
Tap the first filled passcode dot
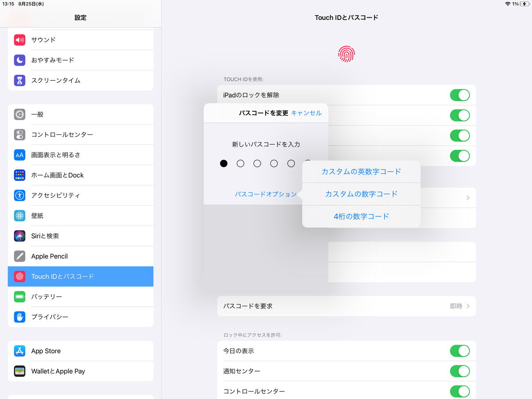(x=224, y=164)
